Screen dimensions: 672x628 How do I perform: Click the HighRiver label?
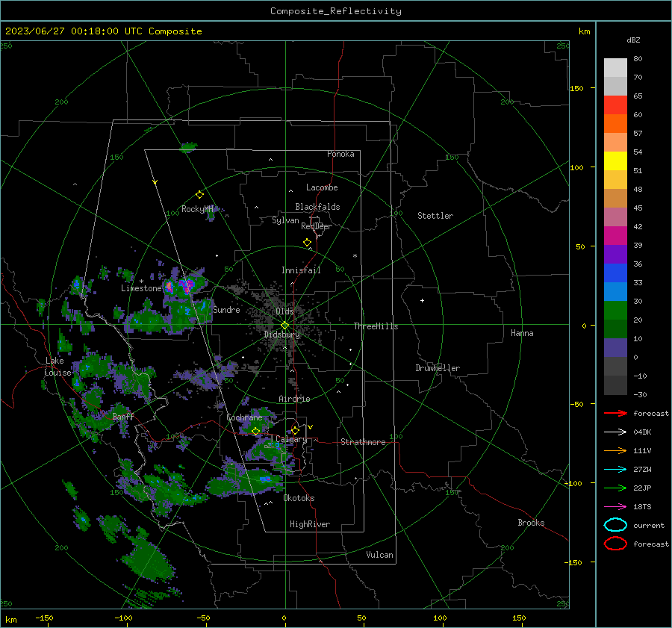tap(310, 524)
